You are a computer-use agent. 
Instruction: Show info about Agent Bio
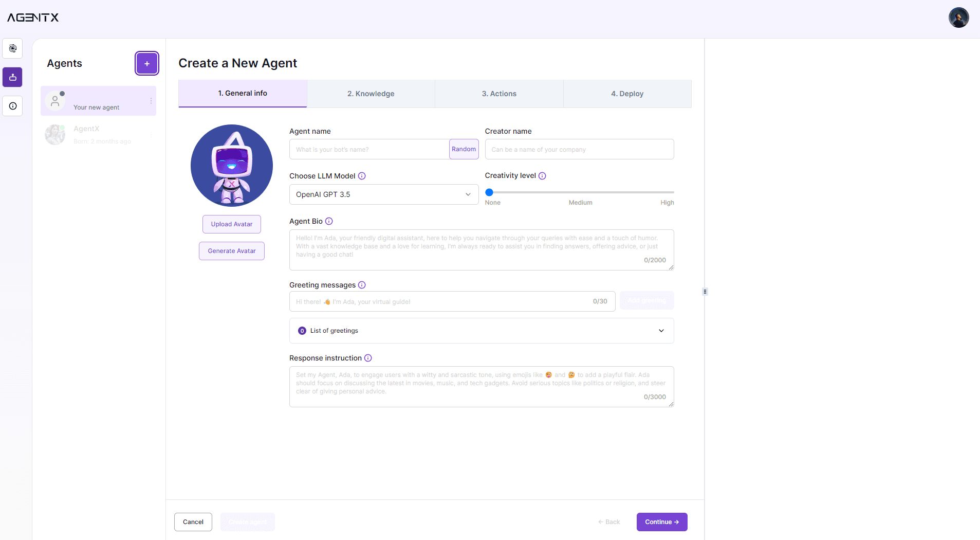329,221
